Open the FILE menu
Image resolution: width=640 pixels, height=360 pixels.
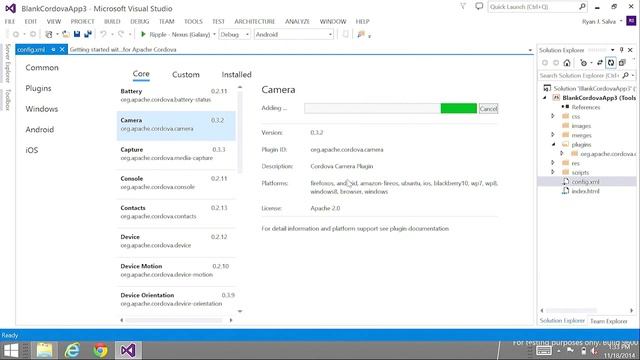point(10,21)
